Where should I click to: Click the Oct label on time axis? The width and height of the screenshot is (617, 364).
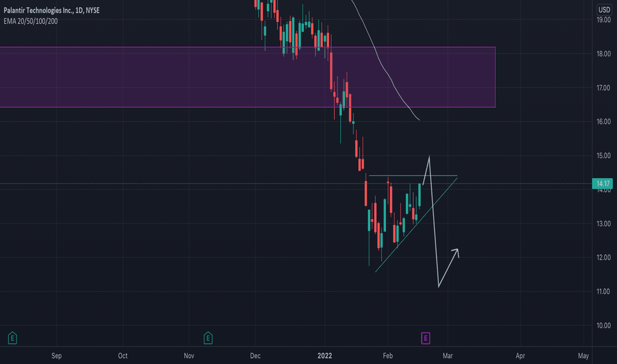click(122, 356)
